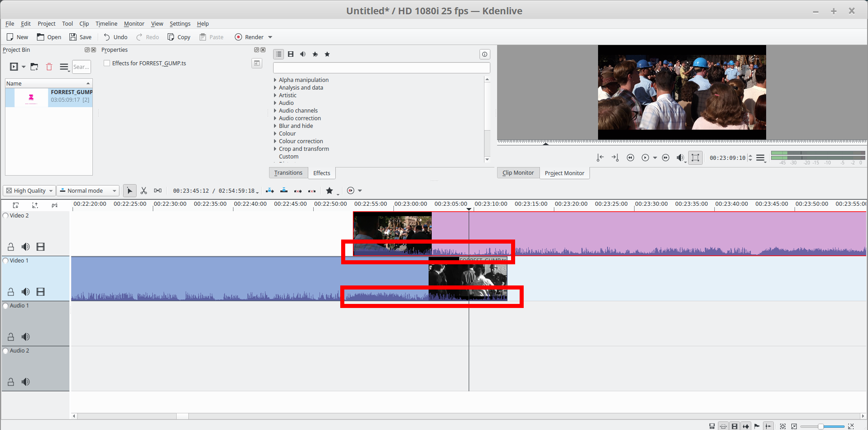Delete clip with trash icon in Project Bin
This screenshot has height=430, width=868.
[x=49, y=67]
